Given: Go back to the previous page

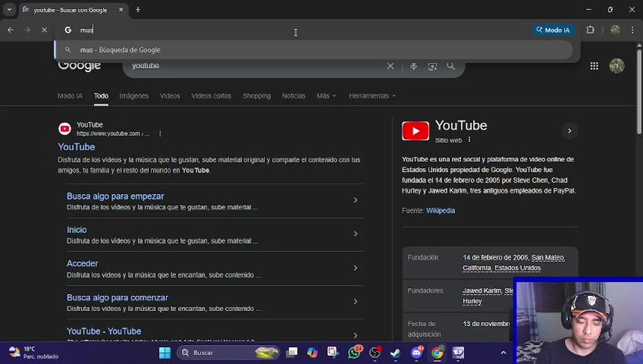Looking at the screenshot, I should pyautogui.click(x=11, y=30).
